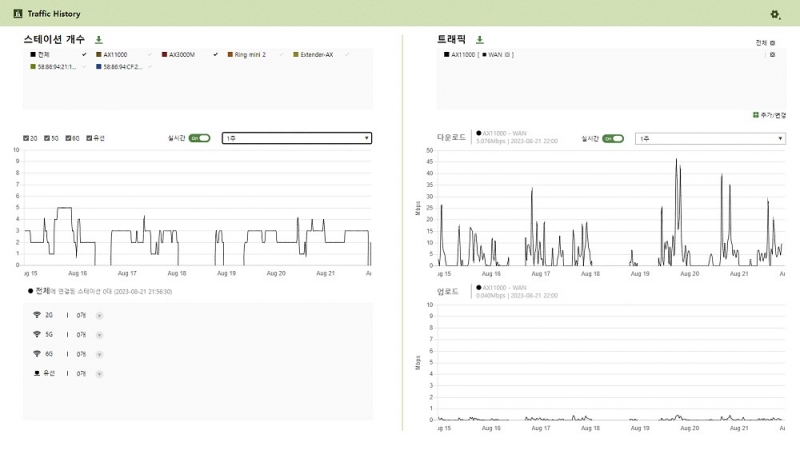The width and height of the screenshot is (800, 454).
Task: Open the settings gear in the top bar
Action: pos(774,14)
